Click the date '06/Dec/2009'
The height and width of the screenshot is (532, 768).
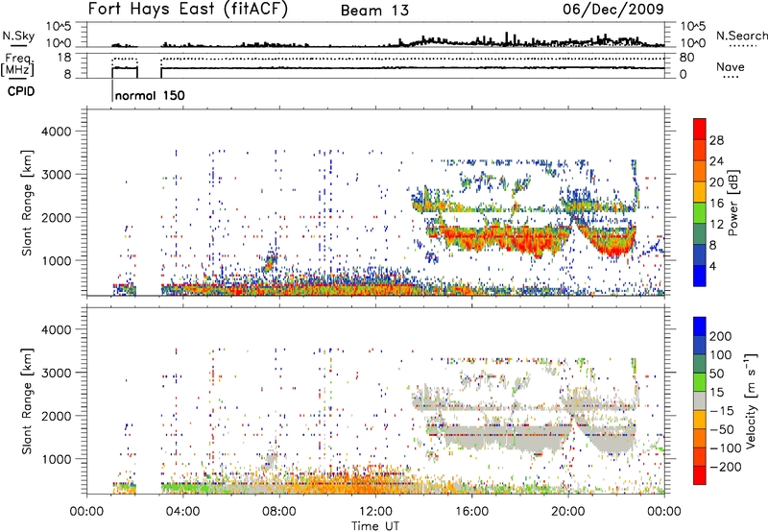point(613,10)
